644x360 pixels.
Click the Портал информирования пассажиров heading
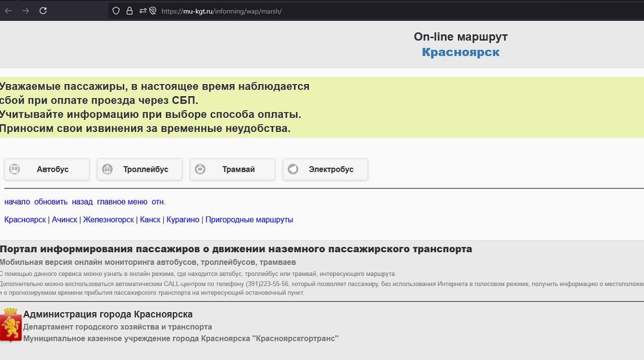click(236, 249)
